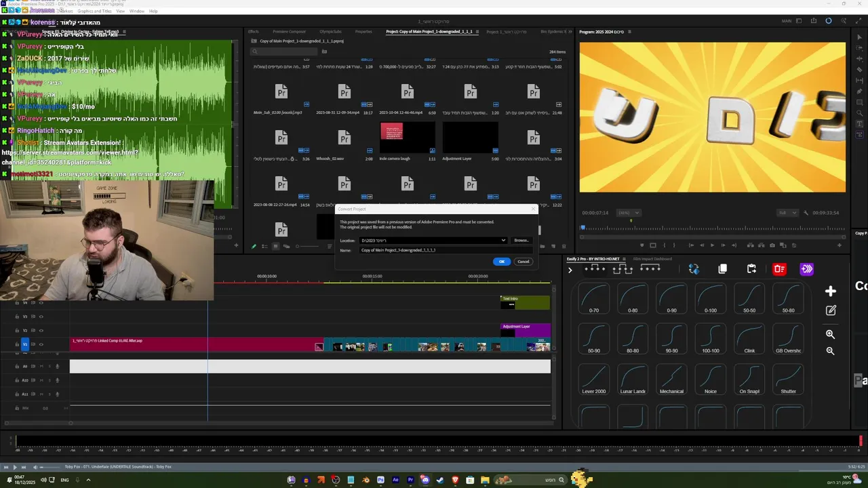This screenshot has width=868, height=488.
Task: Toggle V3 track eye visibility
Action: pyautogui.click(x=41, y=317)
